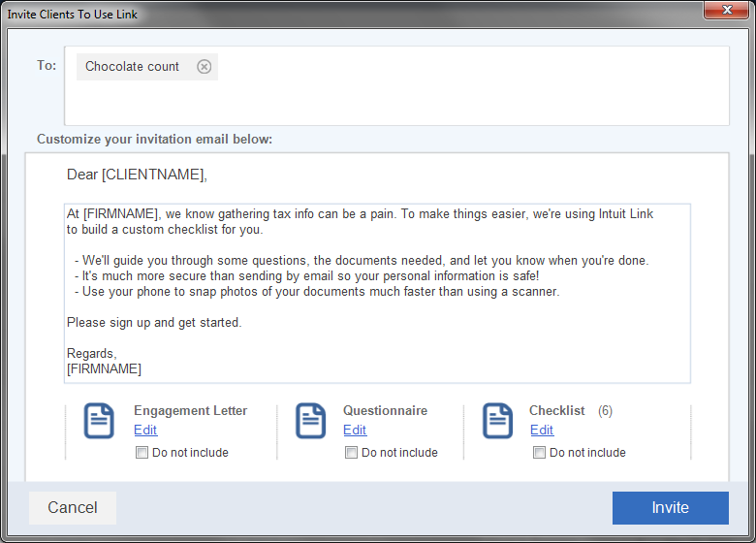Open the Checklist Edit link
The width and height of the screenshot is (756, 543).
pyautogui.click(x=542, y=430)
